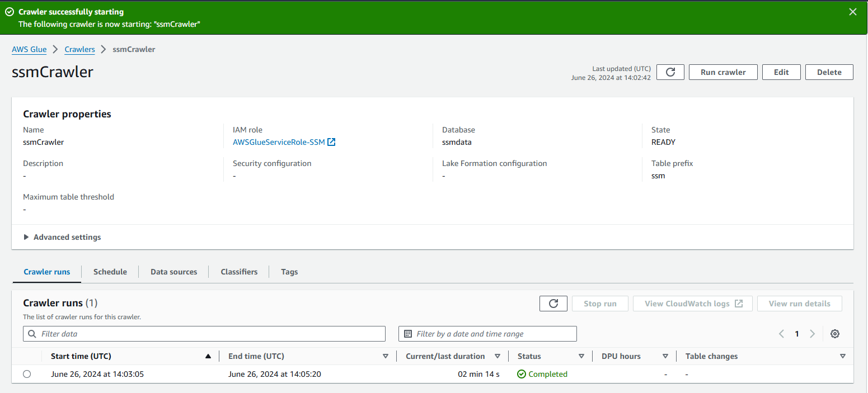868x393 pixels.
Task: Sort by Status column
Action: tap(581, 356)
